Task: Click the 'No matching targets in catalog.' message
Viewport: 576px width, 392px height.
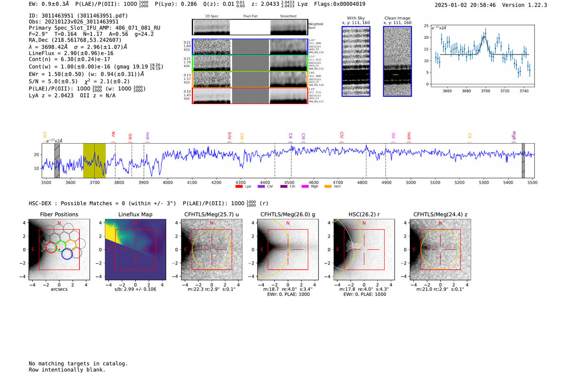Action: coord(78,364)
